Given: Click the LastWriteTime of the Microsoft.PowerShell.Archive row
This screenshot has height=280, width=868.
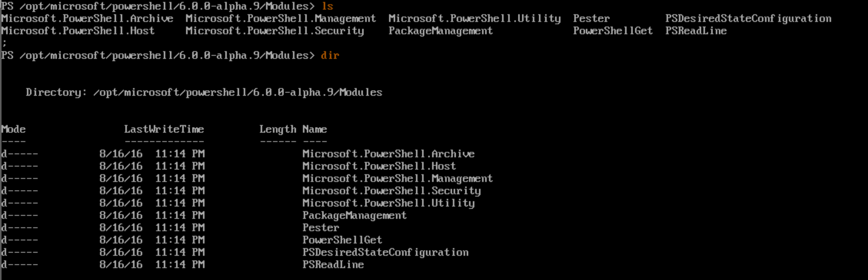Looking at the screenshot, I should click(x=152, y=154).
